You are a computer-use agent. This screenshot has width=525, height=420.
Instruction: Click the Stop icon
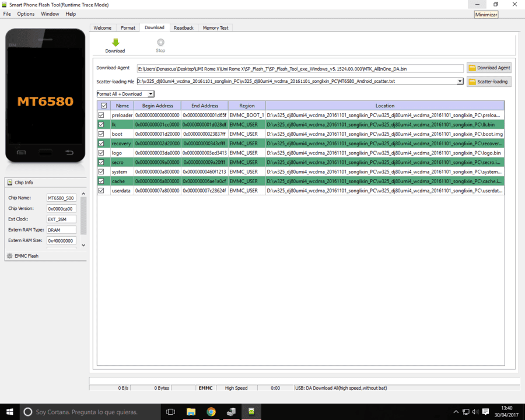click(161, 42)
